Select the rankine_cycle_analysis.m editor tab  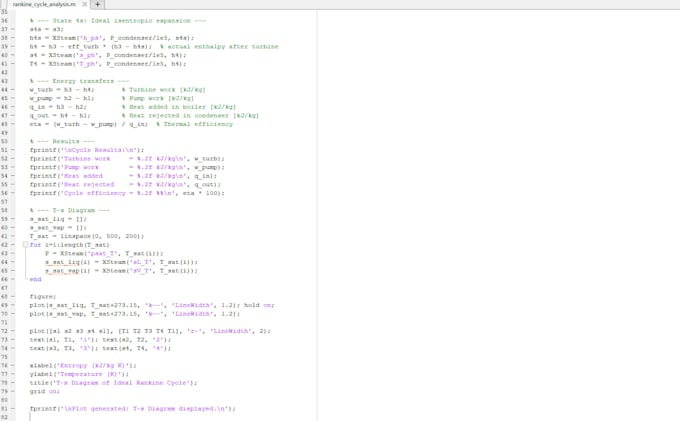(x=44, y=4)
